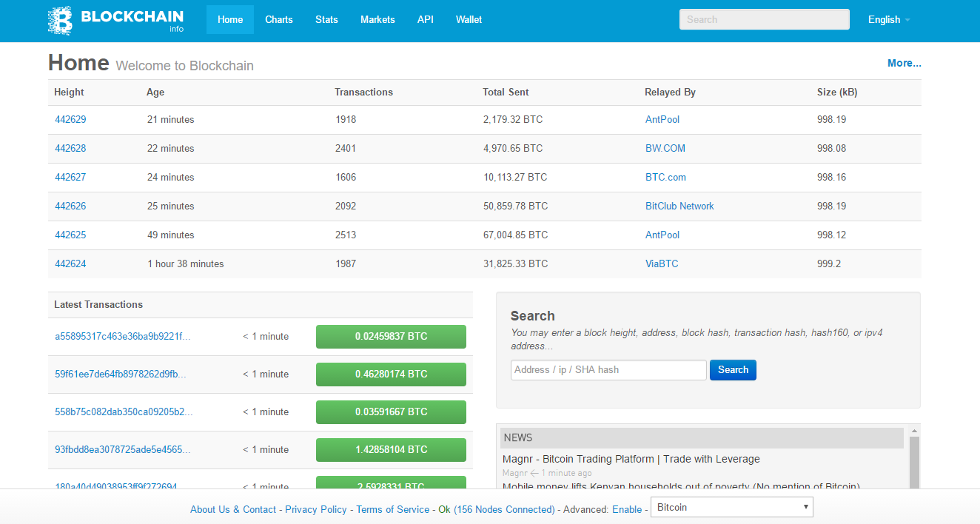Click the 1 hour 38 minutes age cell
Screen dimensions: 980x524
(x=186, y=263)
